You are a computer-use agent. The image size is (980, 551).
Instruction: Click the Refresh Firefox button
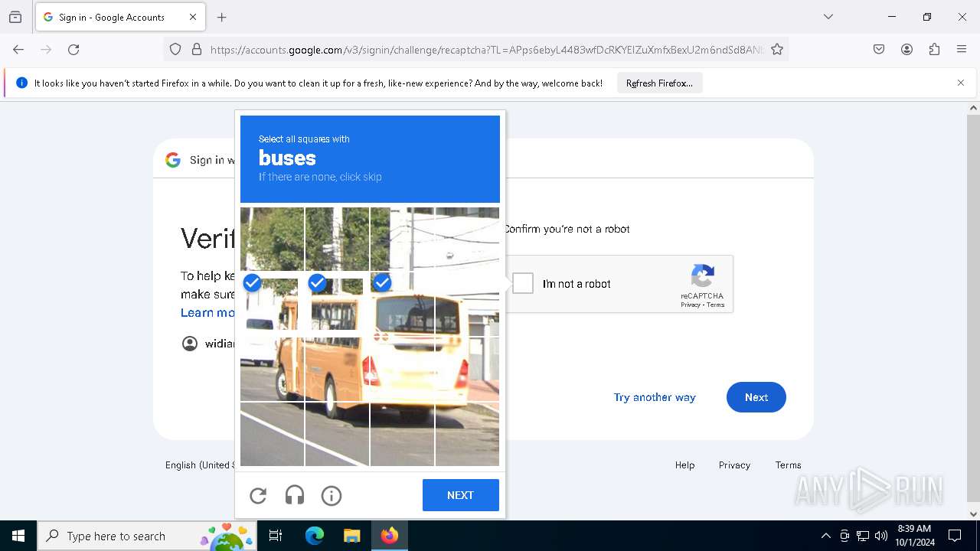tap(659, 83)
